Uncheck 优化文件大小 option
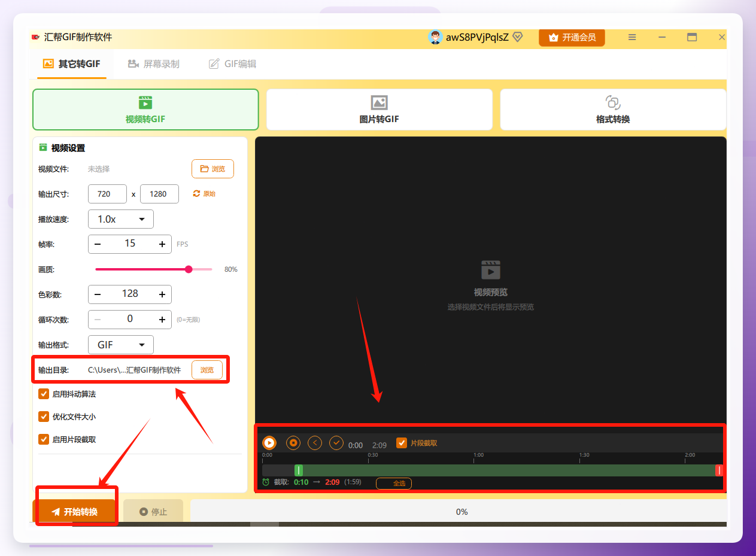Image resolution: width=756 pixels, height=556 pixels. pos(44,417)
